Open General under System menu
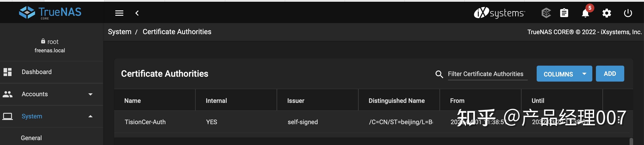This screenshot has height=145, width=644. 31,138
